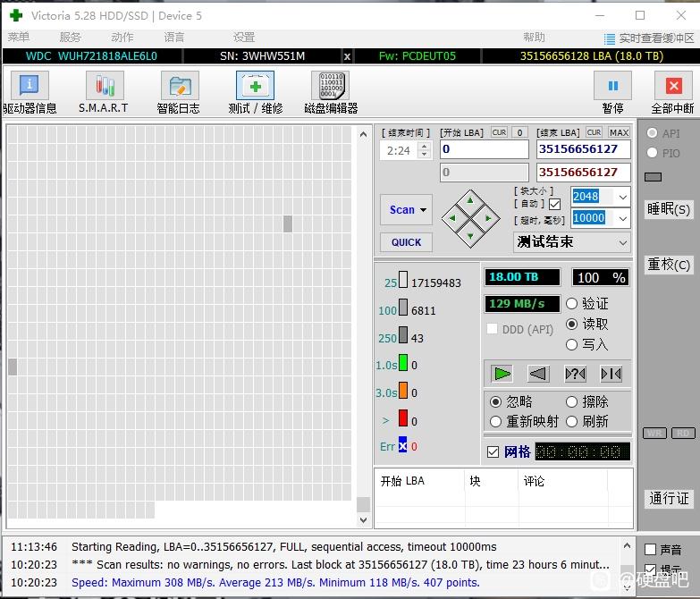Screen dimensions: 700x599
Task: Select the Read (读取) radio button
Action: coord(572,324)
